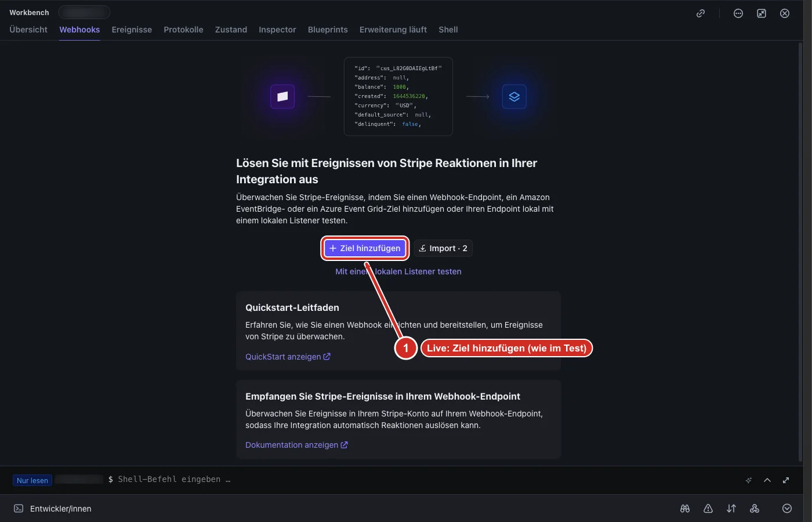Click the vertical scrollbar on the right
812x522 pixels.
(801, 252)
